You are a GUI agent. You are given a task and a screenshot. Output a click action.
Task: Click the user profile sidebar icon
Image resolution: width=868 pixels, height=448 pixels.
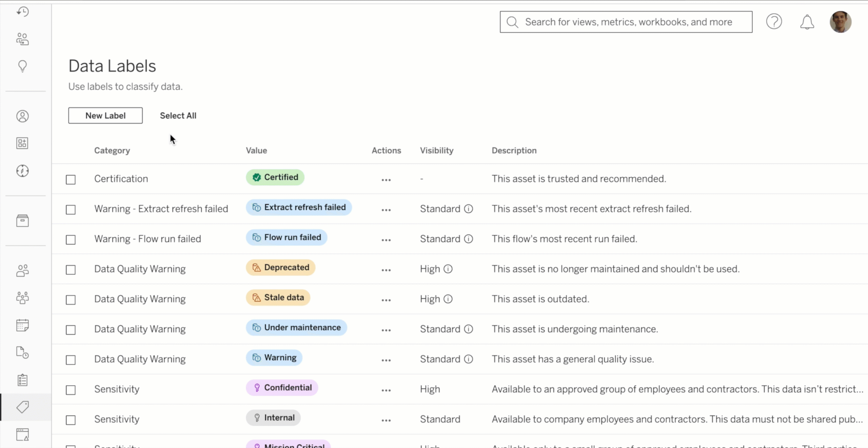23,115
